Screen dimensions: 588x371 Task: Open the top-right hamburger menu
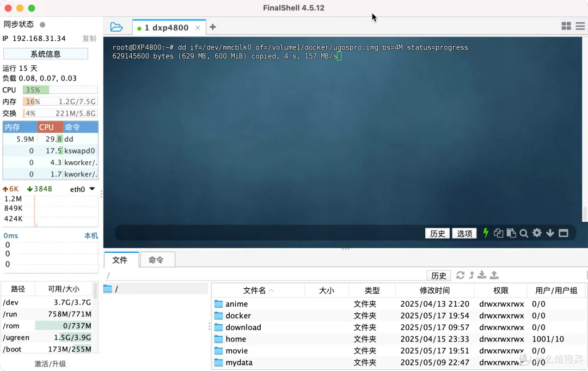[579, 26]
